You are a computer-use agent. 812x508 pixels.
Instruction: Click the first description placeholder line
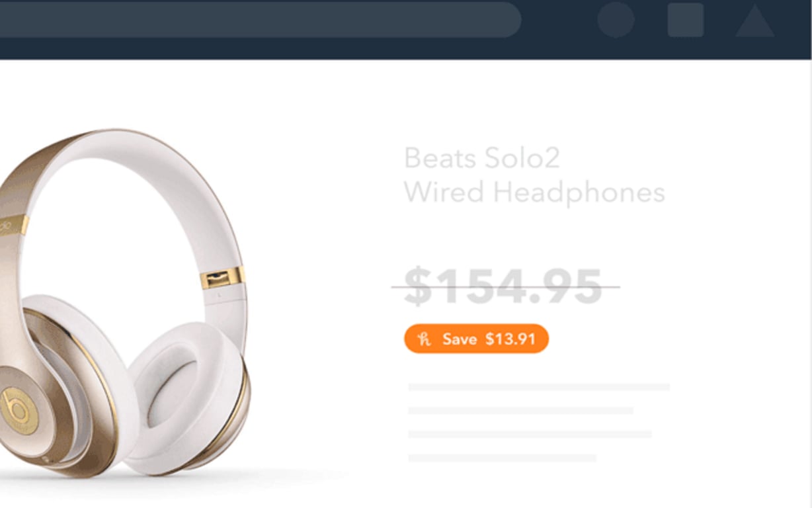click(539, 387)
